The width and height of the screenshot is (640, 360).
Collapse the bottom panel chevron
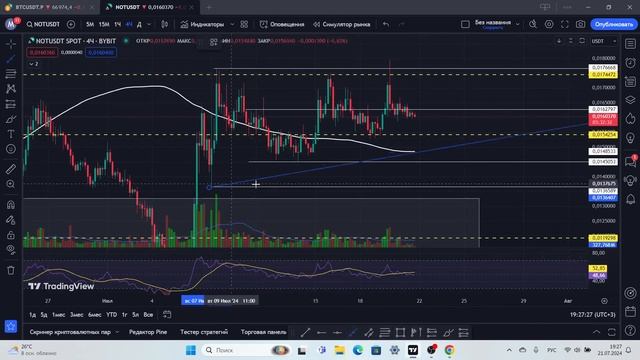click(x=596, y=332)
